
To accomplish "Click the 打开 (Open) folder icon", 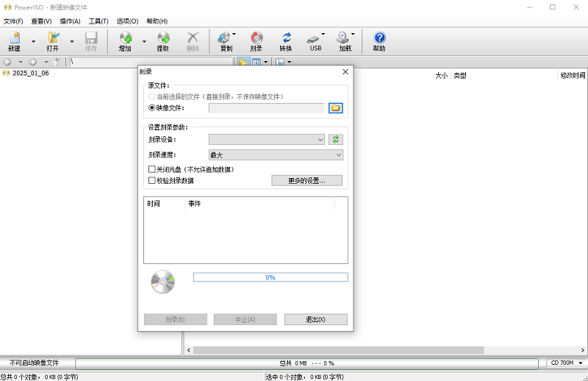I will (53, 39).
